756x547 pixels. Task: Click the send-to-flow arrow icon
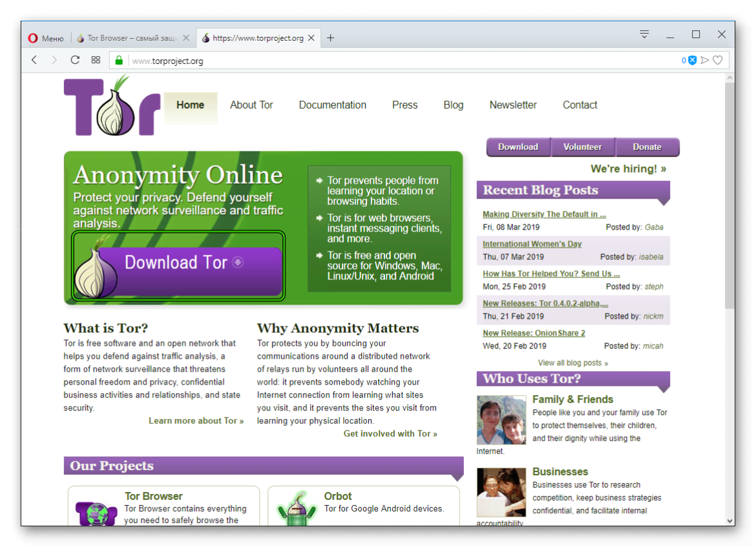[x=705, y=60]
